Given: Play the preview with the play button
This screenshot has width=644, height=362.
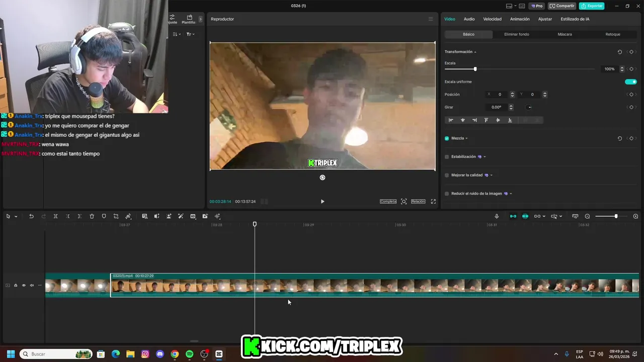Looking at the screenshot, I should 323,202.
